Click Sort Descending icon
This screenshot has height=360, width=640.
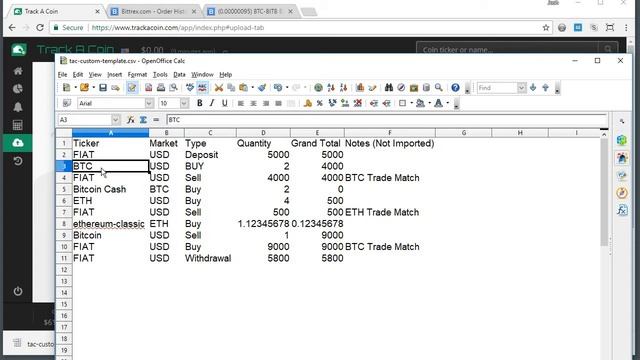tap(343, 88)
